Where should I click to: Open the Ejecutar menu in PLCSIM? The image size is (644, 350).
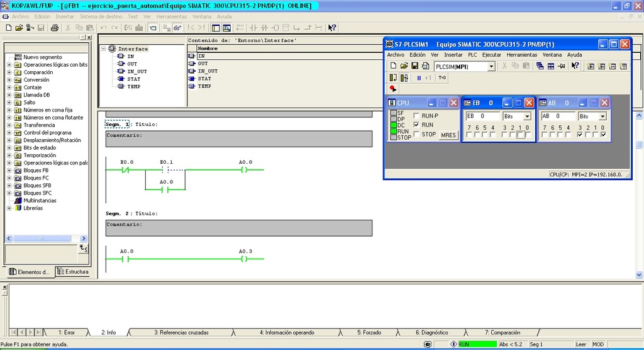coord(491,55)
